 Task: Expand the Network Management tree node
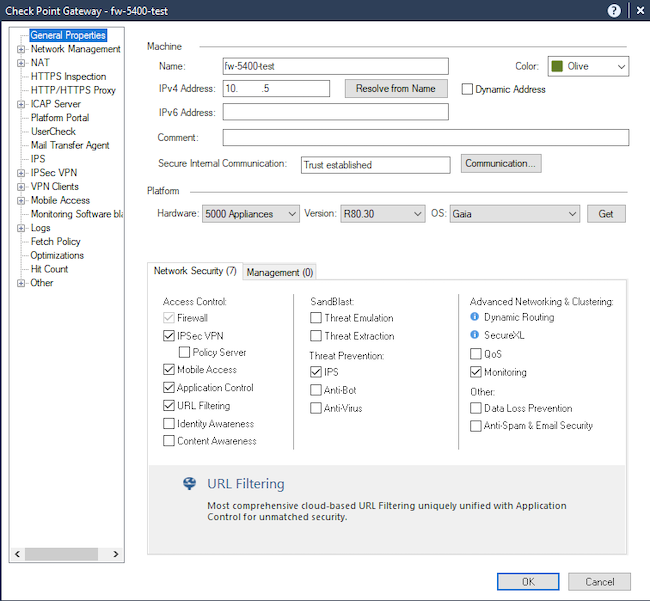click(19, 49)
